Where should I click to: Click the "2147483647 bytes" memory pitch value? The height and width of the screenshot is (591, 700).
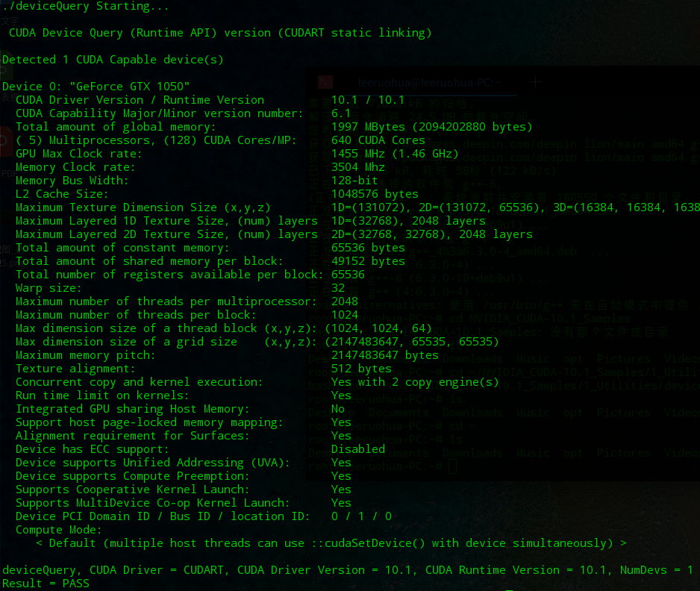point(385,355)
